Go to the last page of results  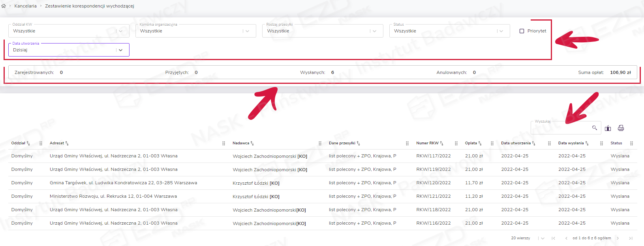[x=631, y=238]
